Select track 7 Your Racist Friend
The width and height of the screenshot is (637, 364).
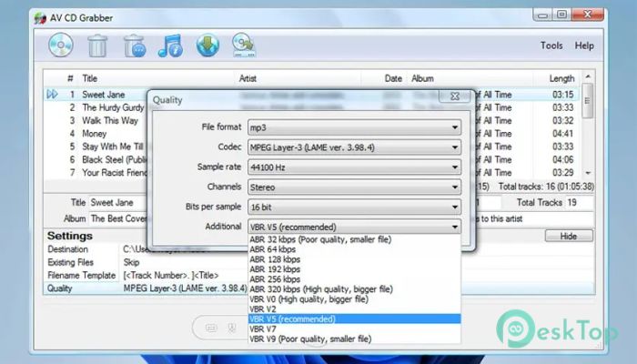[x=115, y=173]
